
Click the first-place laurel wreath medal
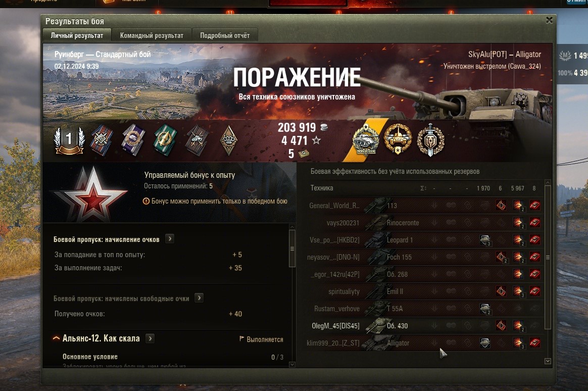tap(69, 140)
